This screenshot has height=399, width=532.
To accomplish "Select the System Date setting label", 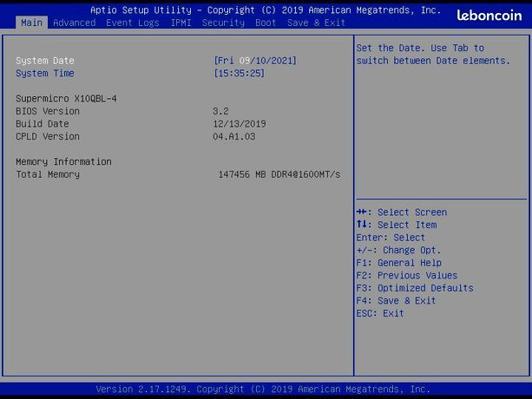I will pyautogui.click(x=45, y=61).
